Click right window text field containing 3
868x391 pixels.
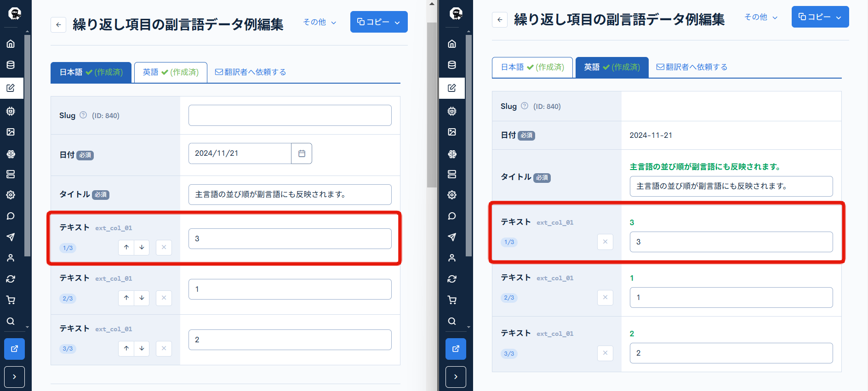pos(731,242)
